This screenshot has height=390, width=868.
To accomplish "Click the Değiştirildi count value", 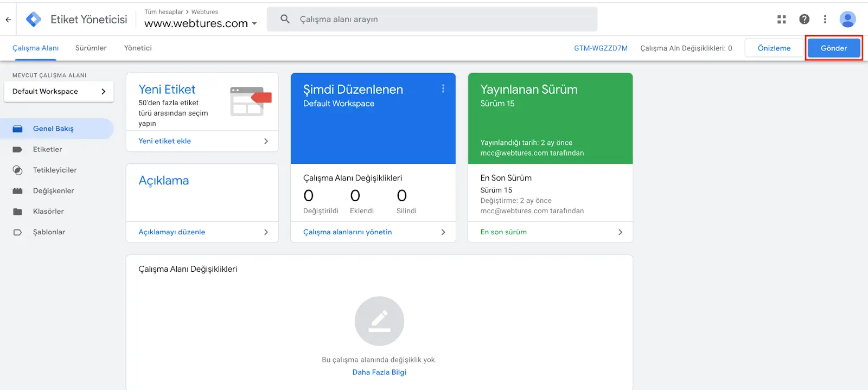I will pos(308,195).
